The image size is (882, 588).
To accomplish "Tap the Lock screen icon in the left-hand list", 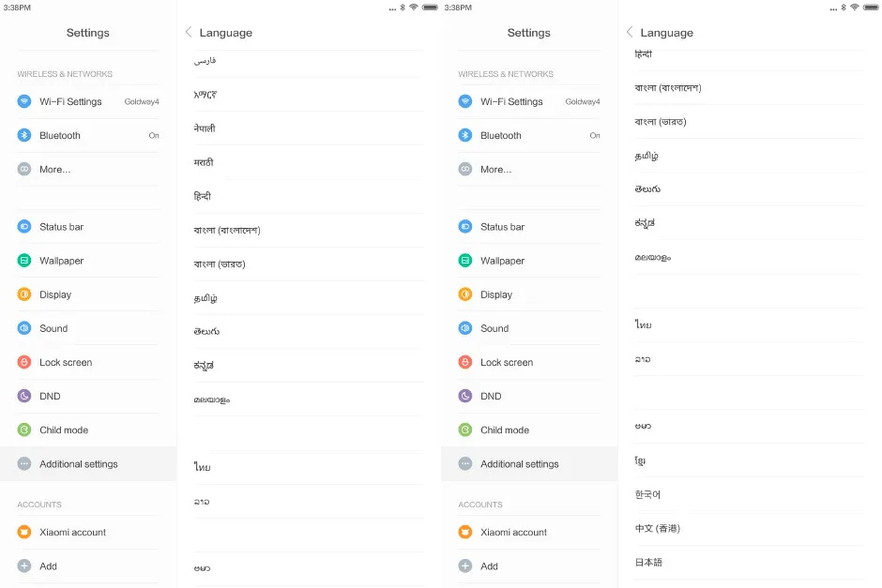I will click(x=24, y=362).
